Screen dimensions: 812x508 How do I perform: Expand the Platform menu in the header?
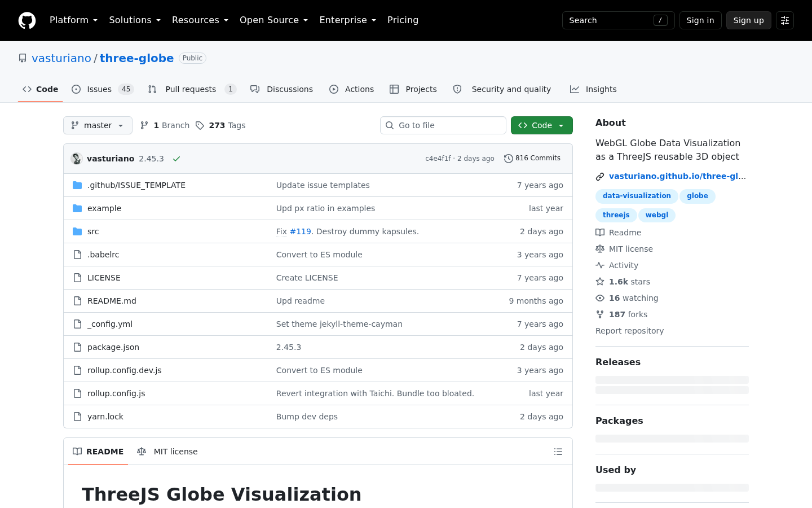73,20
